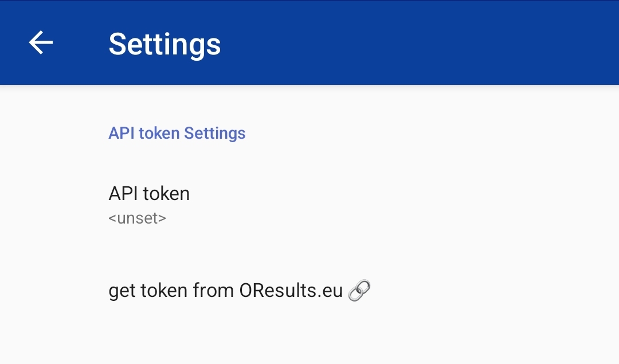Open the API token input by tapping '<unset>'

[x=136, y=218]
